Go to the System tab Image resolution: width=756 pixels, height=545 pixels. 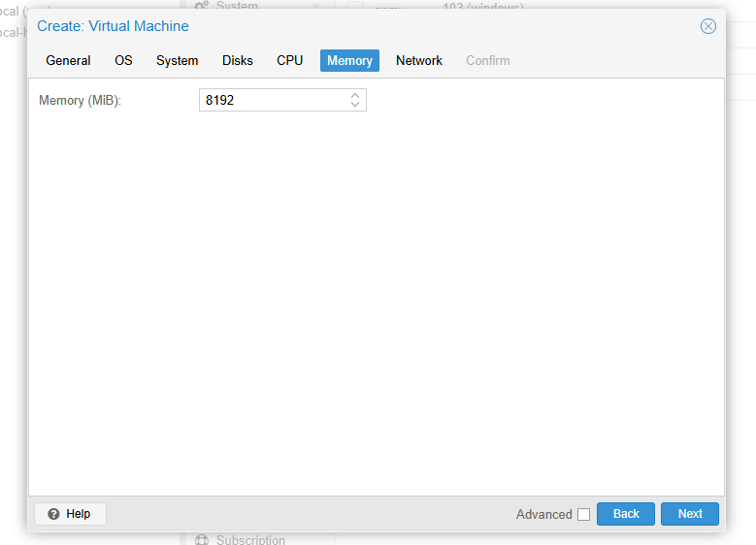(177, 60)
